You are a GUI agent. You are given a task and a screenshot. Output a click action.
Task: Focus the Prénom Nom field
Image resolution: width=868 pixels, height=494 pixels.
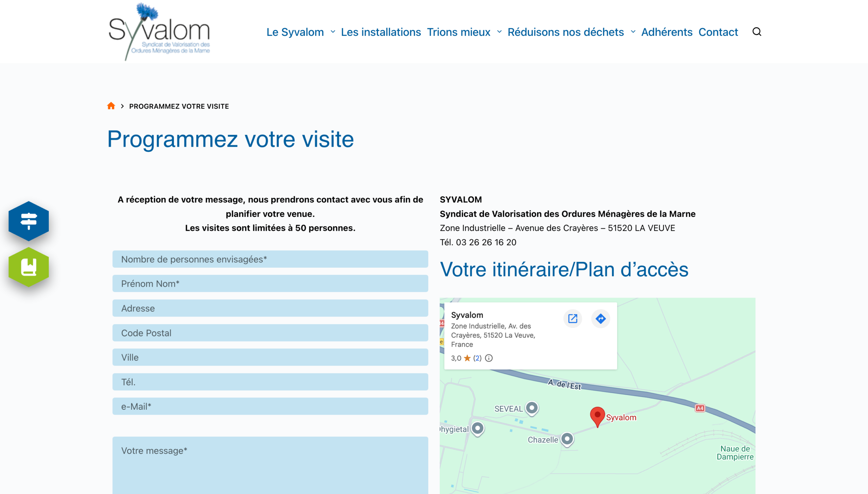click(x=270, y=284)
